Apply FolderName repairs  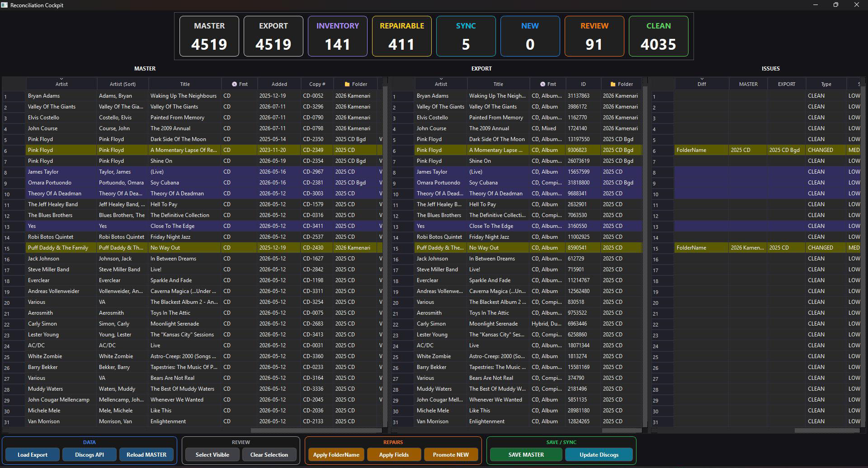coord(336,454)
